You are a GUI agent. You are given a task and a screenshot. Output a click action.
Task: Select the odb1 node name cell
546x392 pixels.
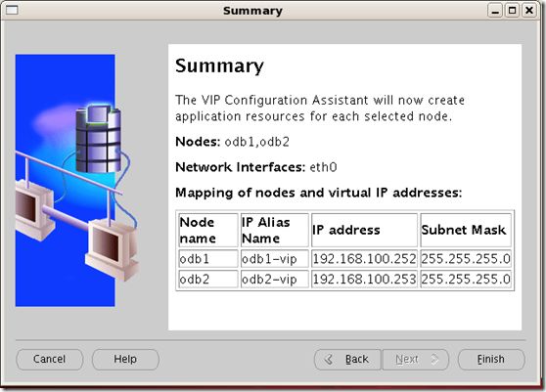pyautogui.click(x=208, y=259)
